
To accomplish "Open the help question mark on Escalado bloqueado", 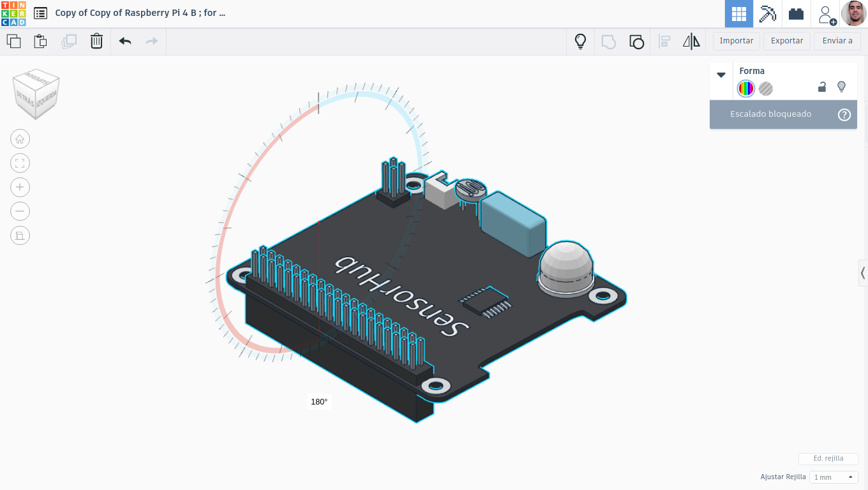I will point(844,115).
